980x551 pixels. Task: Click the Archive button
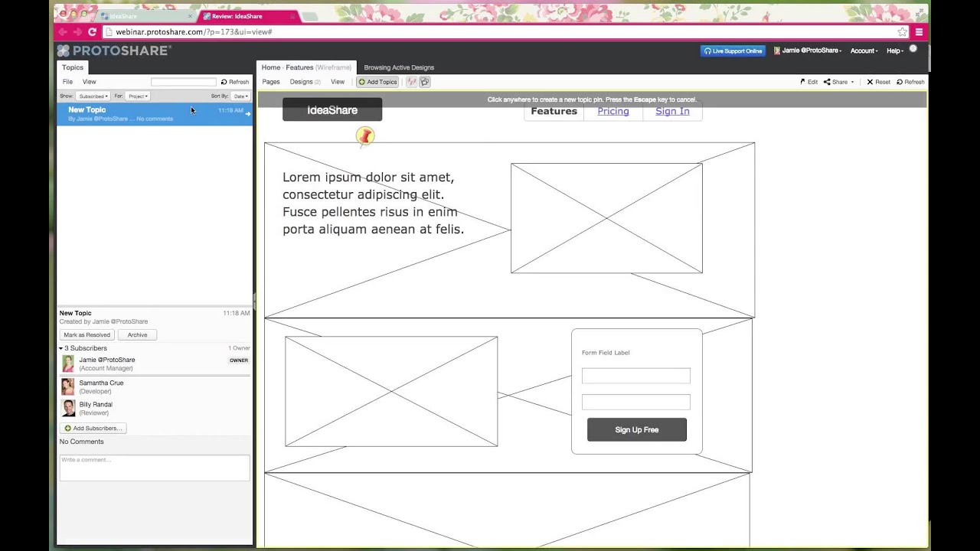(138, 334)
